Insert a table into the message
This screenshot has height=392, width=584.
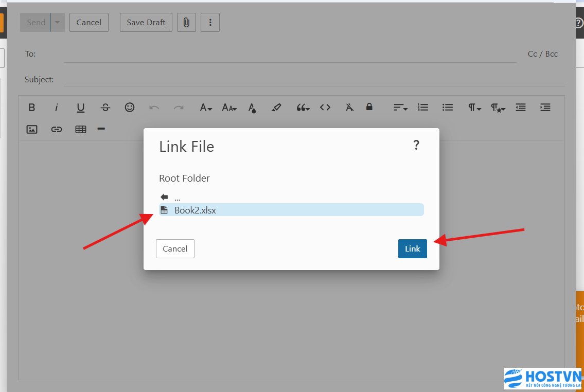click(x=81, y=129)
